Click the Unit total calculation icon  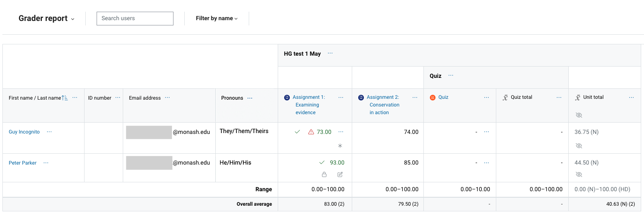pos(578,98)
